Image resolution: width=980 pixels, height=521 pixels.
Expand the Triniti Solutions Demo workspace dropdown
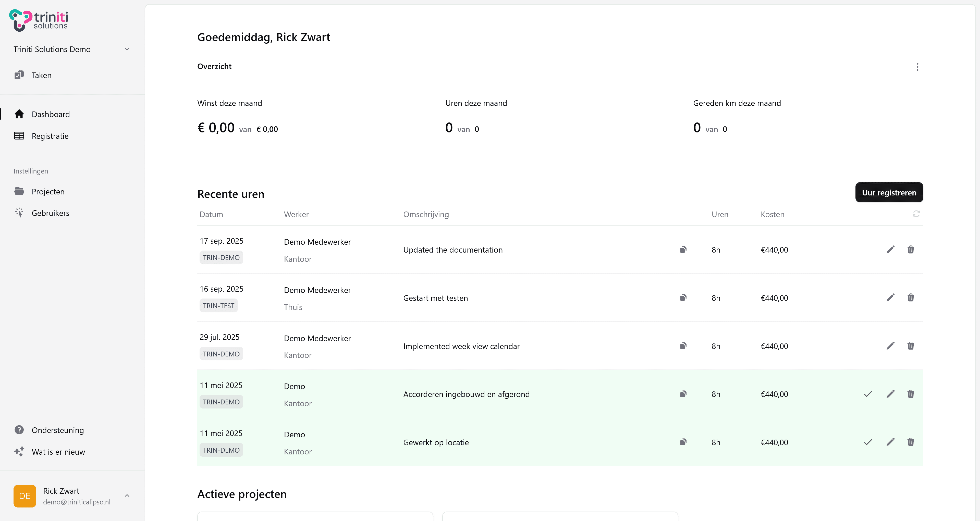coord(127,49)
